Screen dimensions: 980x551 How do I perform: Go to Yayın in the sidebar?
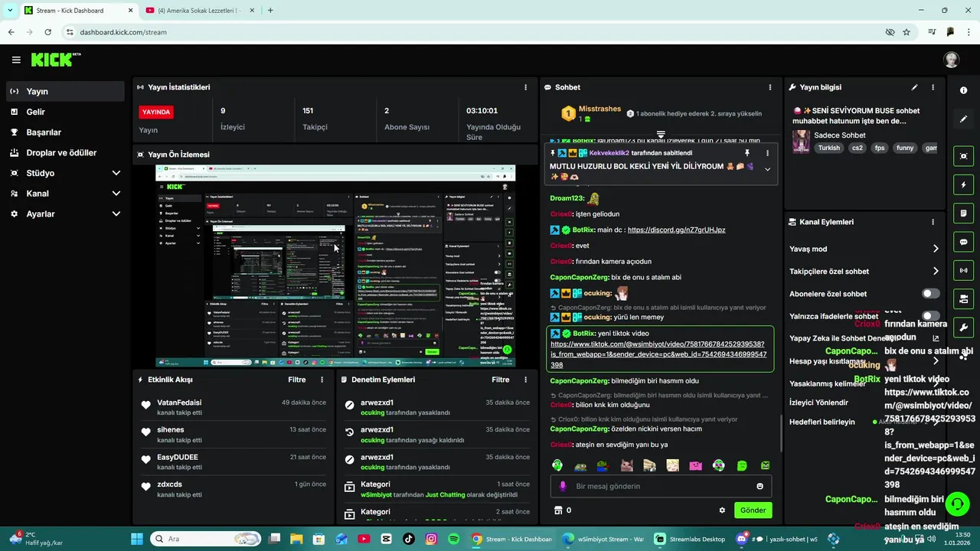click(64, 91)
